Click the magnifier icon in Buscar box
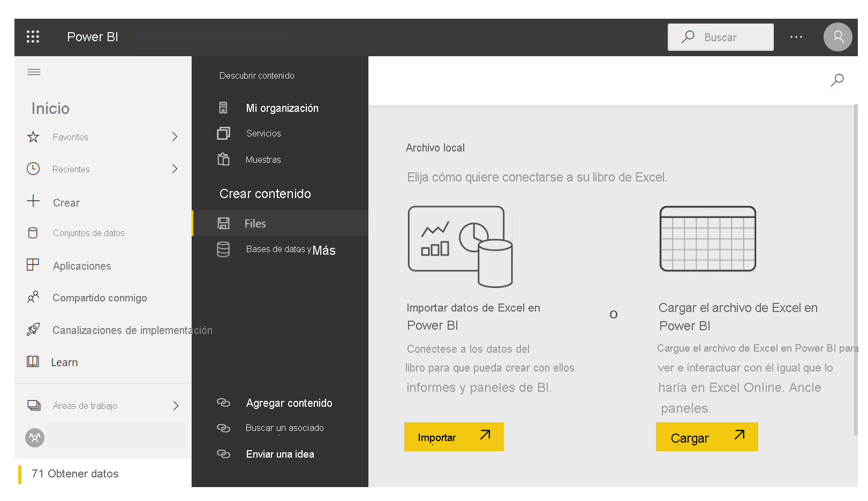 click(x=688, y=37)
